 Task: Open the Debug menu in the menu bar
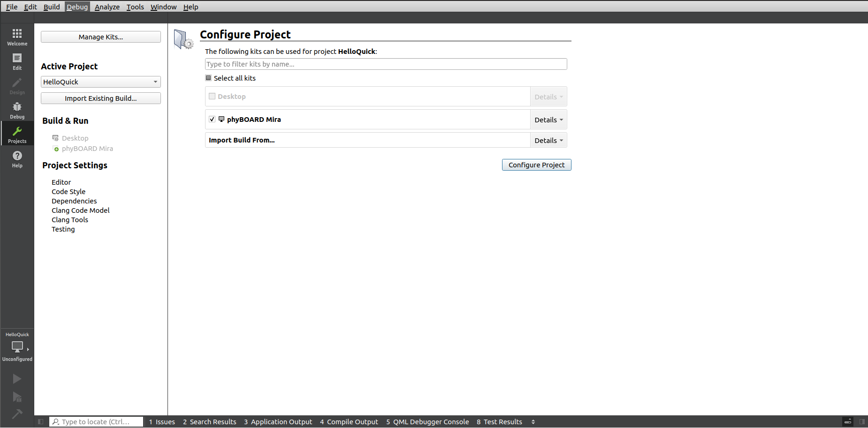click(77, 7)
